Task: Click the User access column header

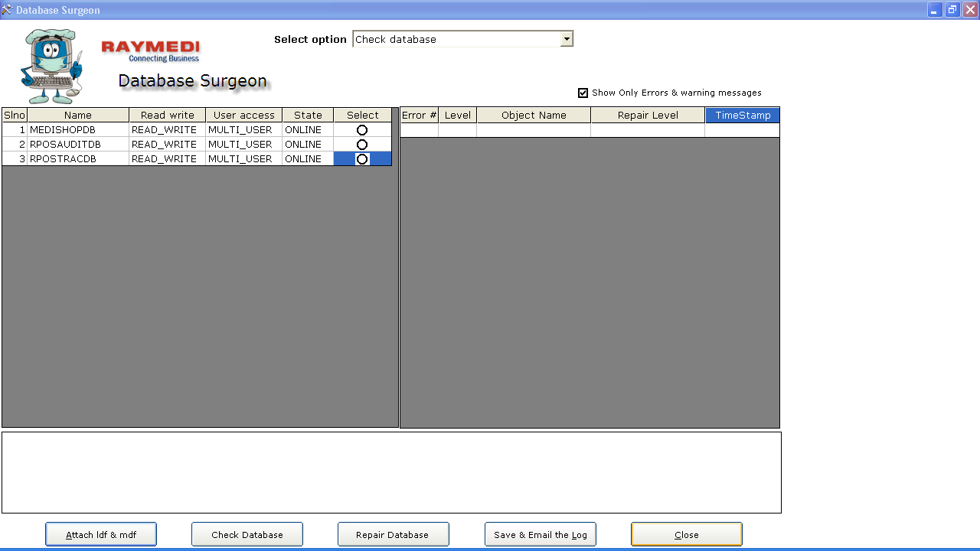Action: point(244,115)
